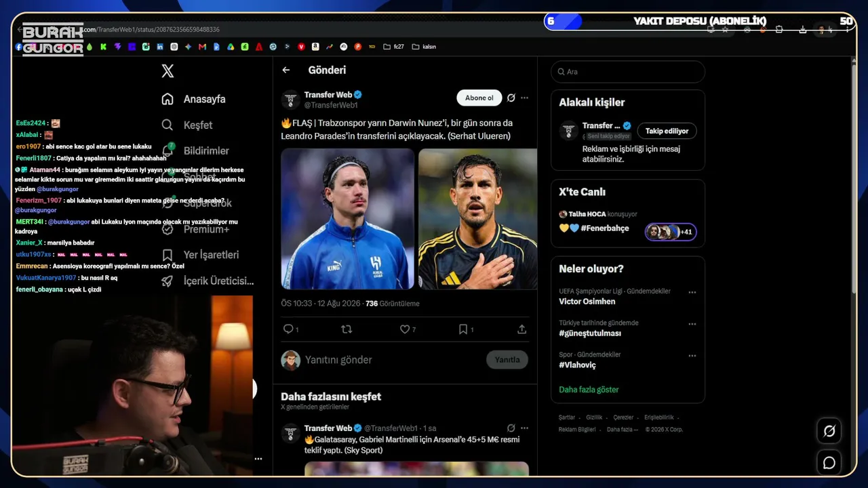Open the LinkedIn bookmark icon

(160, 47)
